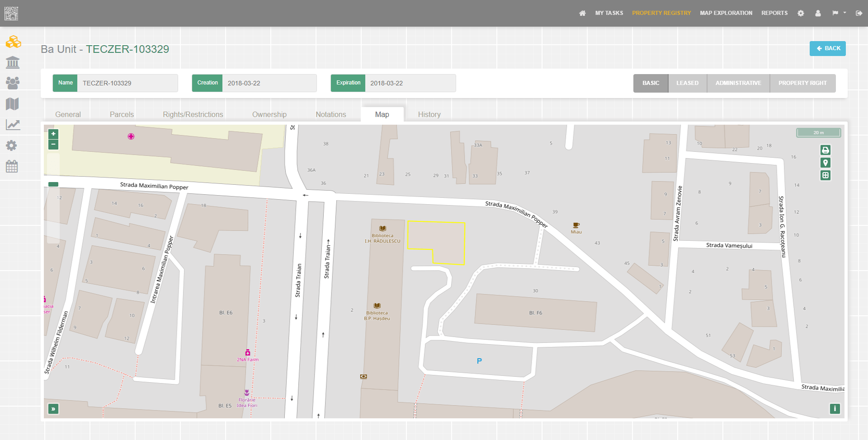Open the map info attribution button
Viewport: 868px width, 440px height.
tap(835, 409)
